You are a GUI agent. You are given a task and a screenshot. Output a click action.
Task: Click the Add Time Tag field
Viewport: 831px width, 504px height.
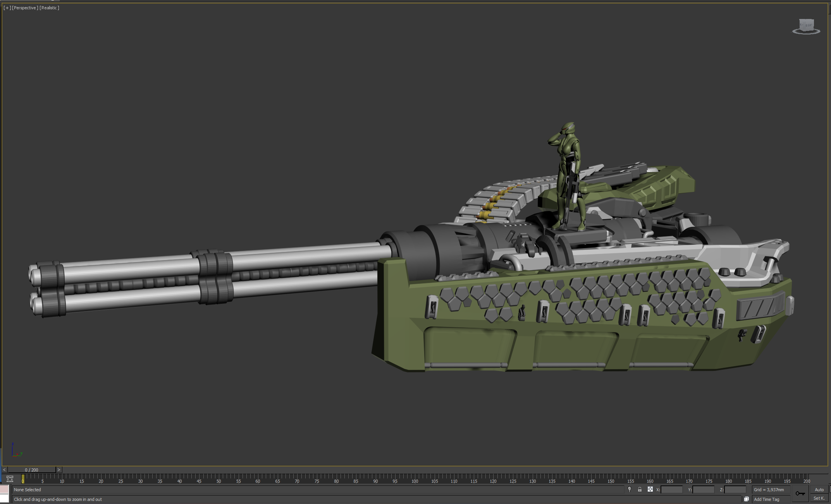771,499
